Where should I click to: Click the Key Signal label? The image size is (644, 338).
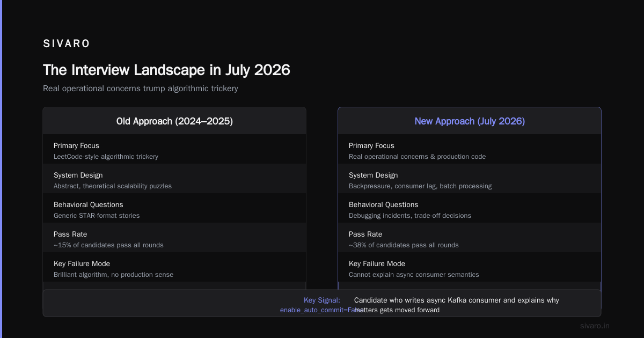pos(322,300)
